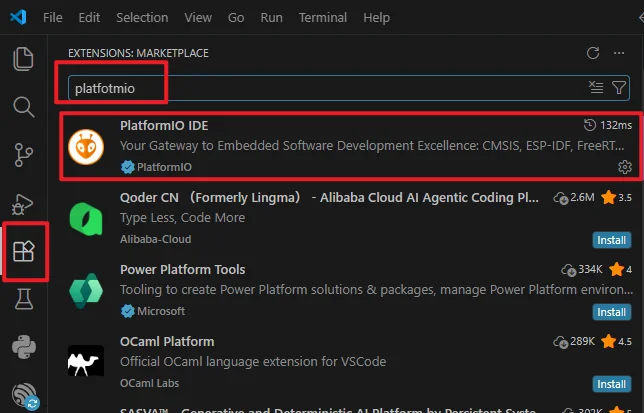
Task: Open the View menu
Action: tap(198, 18)
